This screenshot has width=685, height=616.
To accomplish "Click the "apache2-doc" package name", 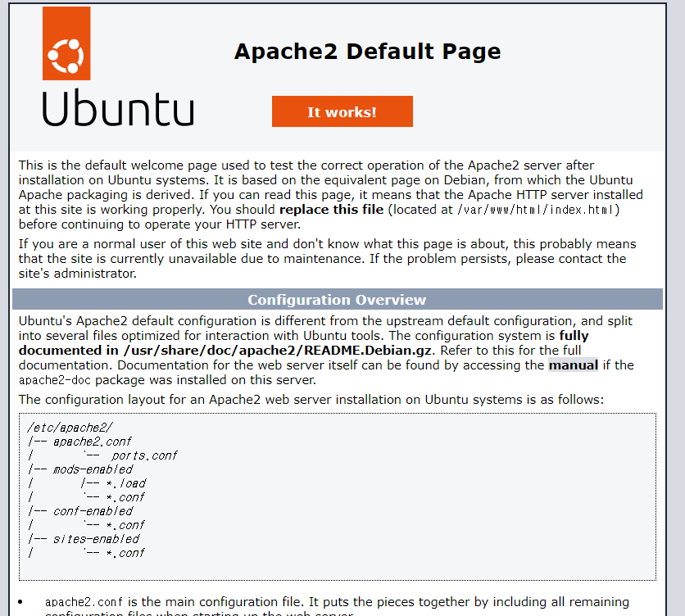I will (x=55, y=380).
